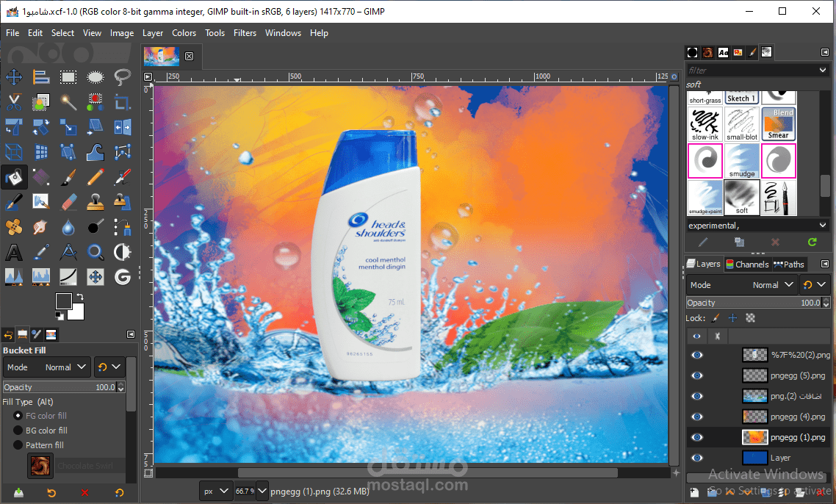
Task: Click Save Tool Preset button in tool options
Action: pyautogui.click(x=18, y=493)
